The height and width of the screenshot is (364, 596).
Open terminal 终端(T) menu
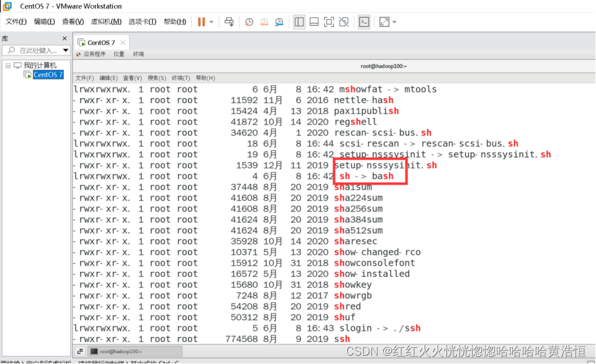(181, 78)
